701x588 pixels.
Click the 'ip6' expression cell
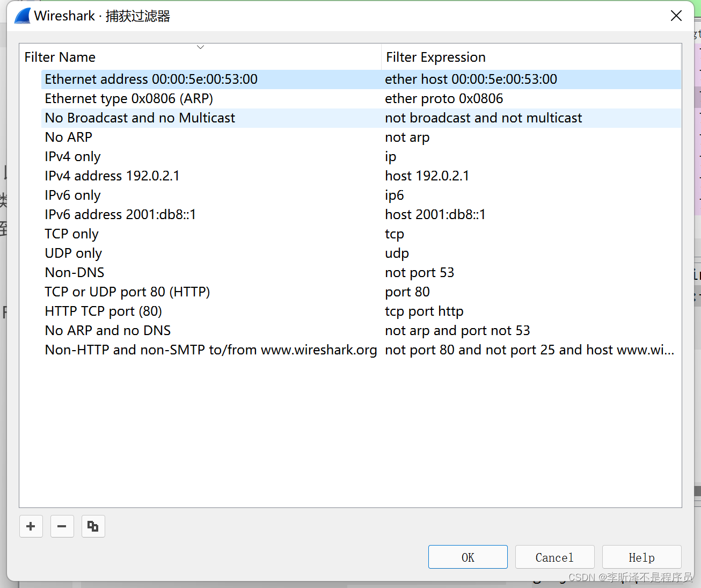pos(395,195)
